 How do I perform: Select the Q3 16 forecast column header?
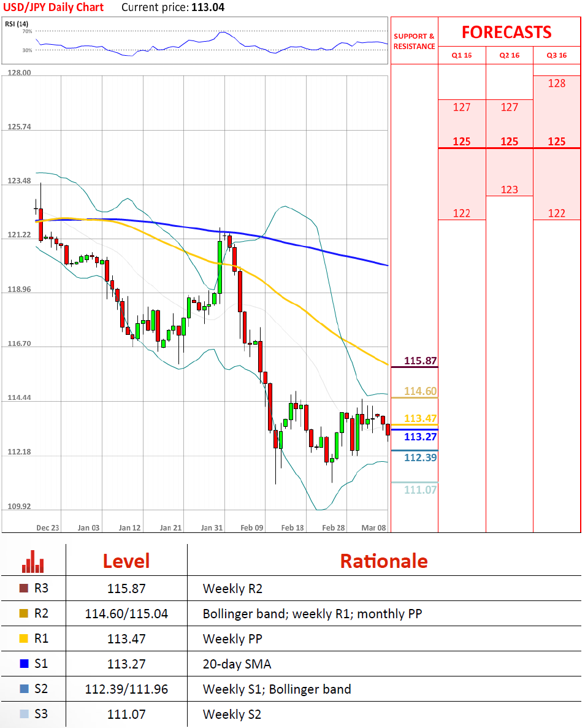[557, 55]
